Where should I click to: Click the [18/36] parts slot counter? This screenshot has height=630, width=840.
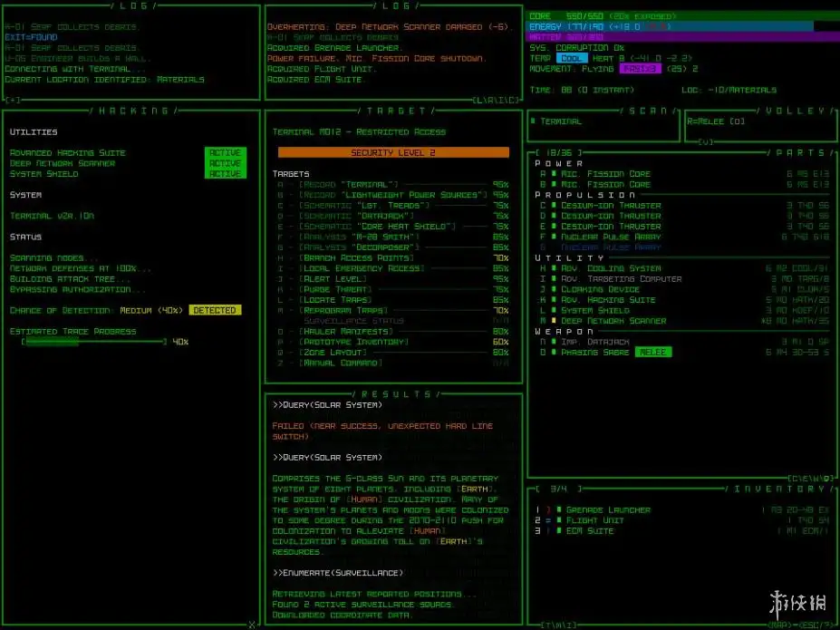[559, 153]
